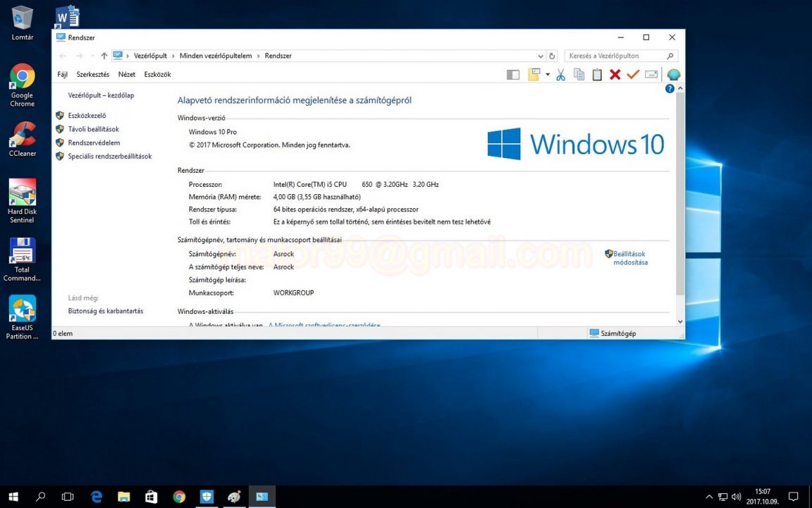
Task: Click the vertical scrollbar thumb
Action: [680, 195]
